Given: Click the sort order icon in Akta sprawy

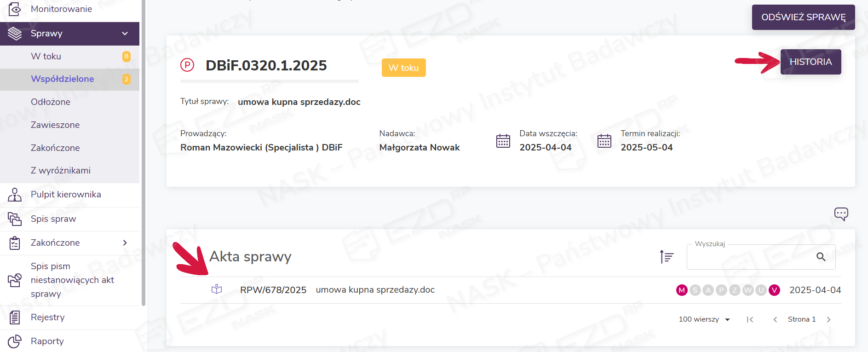Looking at the screenshot, I should (x=667, y=257).
